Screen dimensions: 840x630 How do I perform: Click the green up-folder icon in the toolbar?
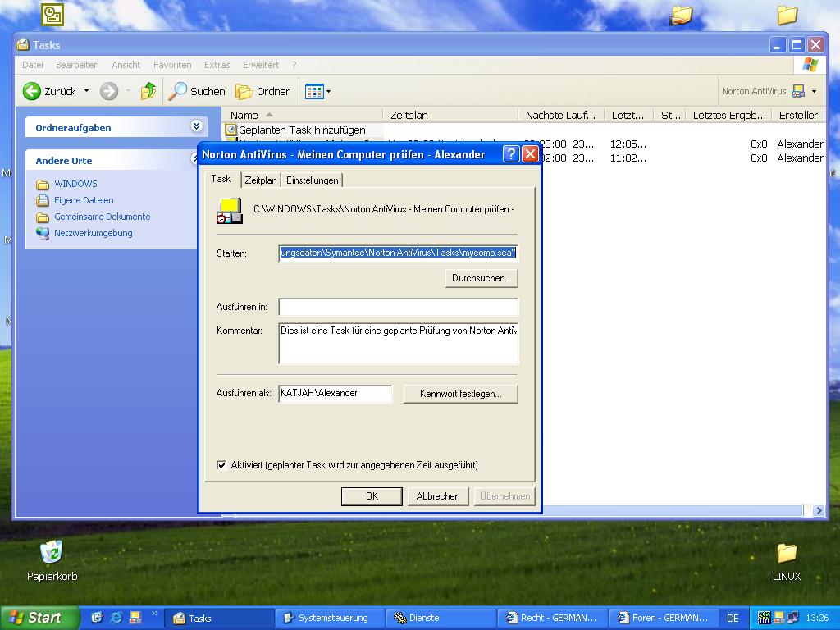pos(148,91)
